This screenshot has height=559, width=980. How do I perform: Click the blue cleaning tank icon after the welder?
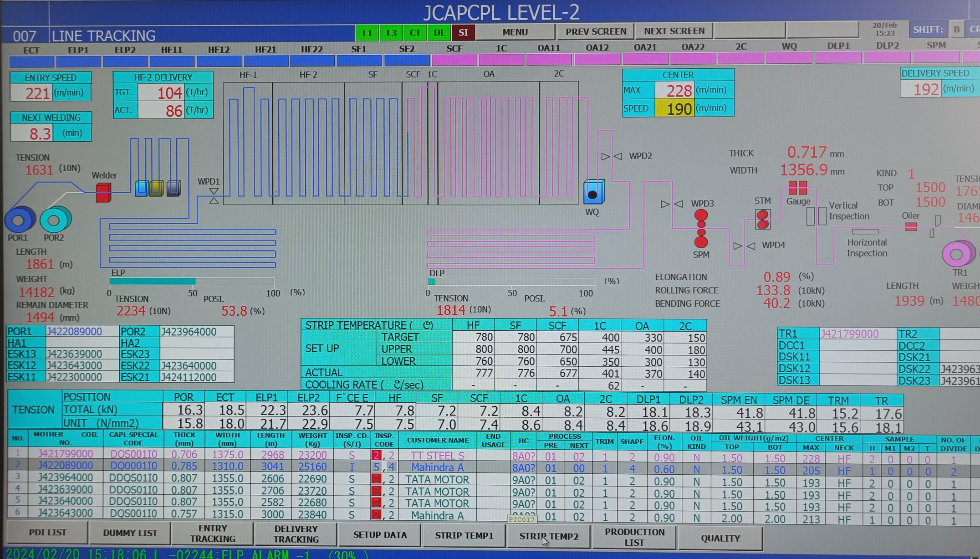(142, 188)
